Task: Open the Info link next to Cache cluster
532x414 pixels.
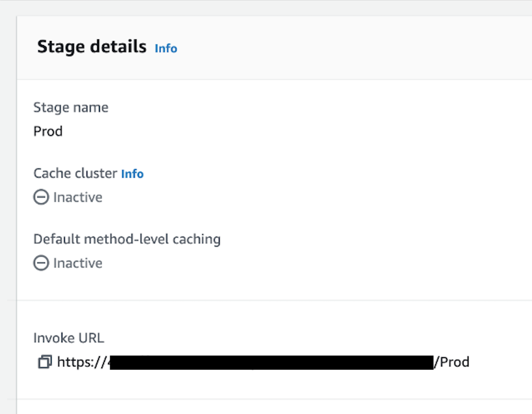Action: 132,174
